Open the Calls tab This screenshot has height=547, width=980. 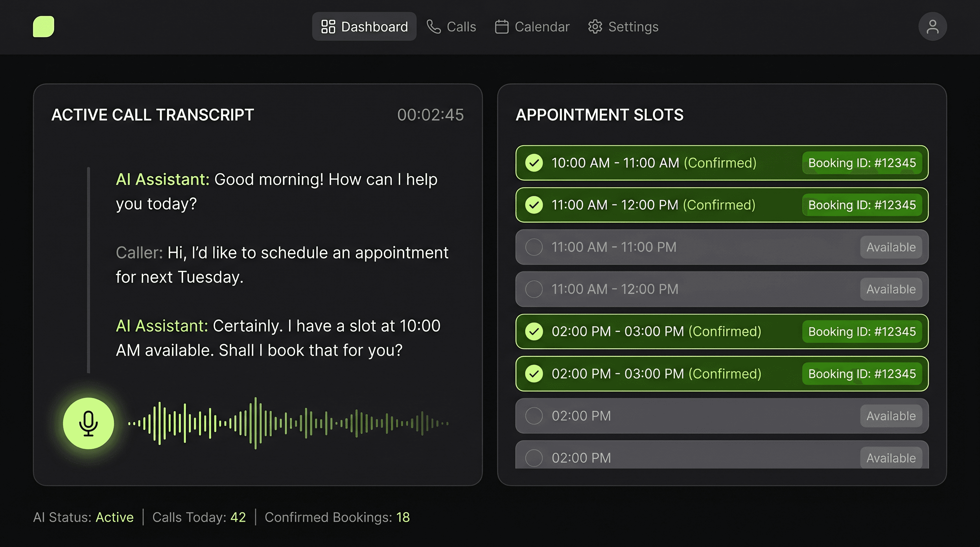point(451,27)
